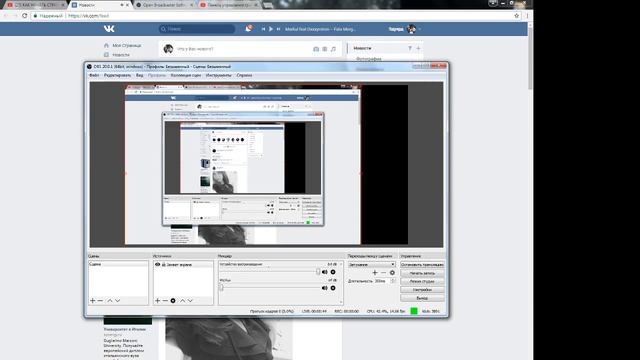The image size is (640, 360).
Task: Switch to the Open Broadcaster Software tab
Action: [164, 5]
